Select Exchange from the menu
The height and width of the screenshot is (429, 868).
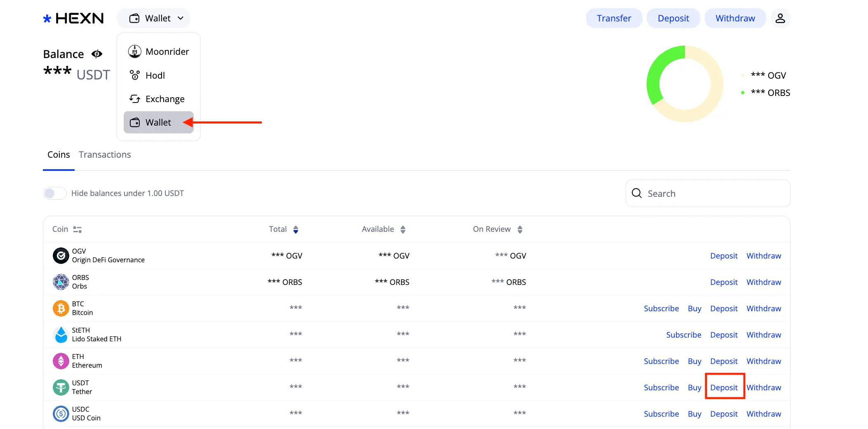(x=159, y=99)
